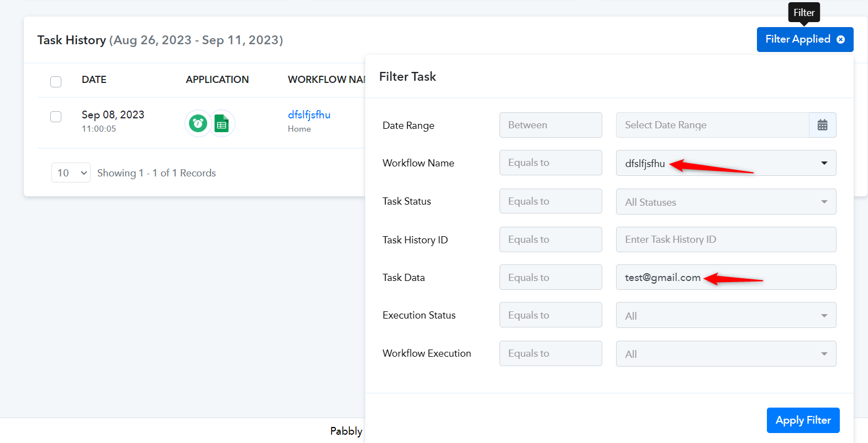The image size is (868, 443).
Task: Click the Equals to field for Task Data
Action: [551, 277]
